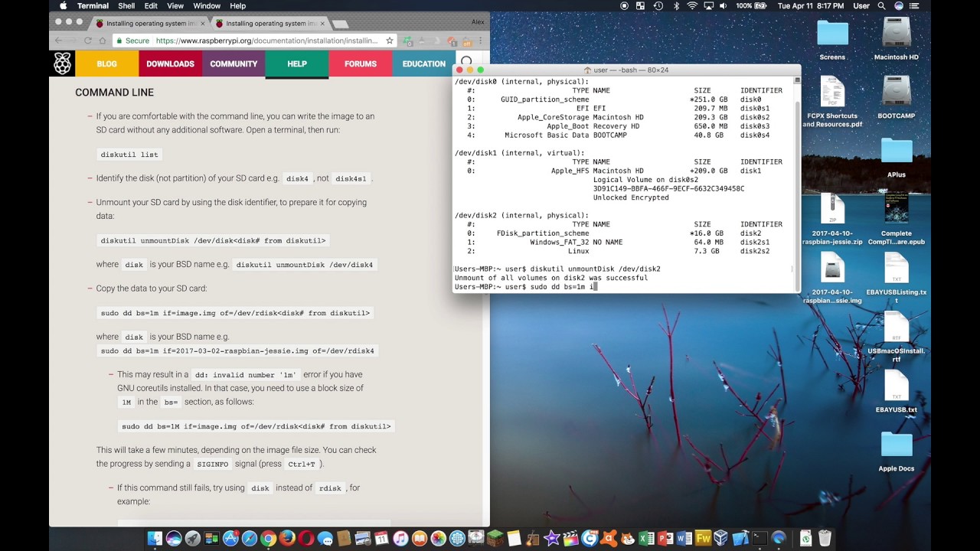The width and height of the screenshot is (980, 551).
Task: Open the Help menu in the menu bar
Action: point(237,6)
